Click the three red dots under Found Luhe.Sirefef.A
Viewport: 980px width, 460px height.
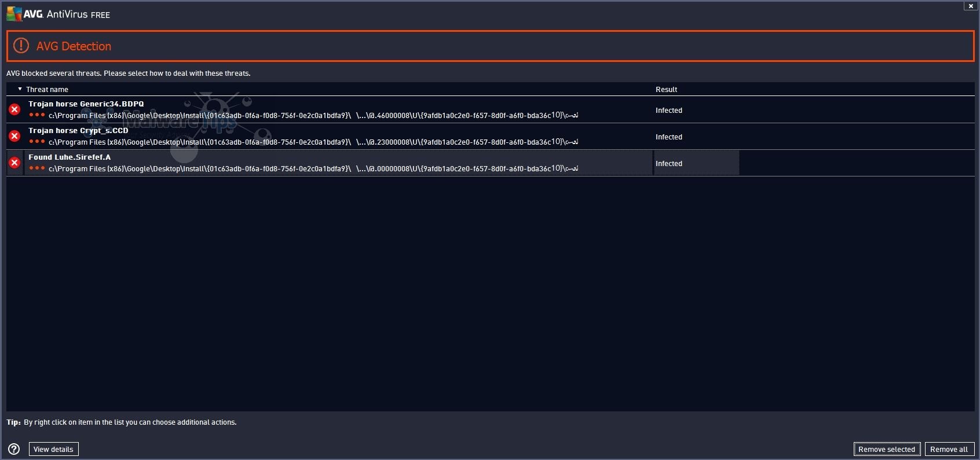coord(36,168)
